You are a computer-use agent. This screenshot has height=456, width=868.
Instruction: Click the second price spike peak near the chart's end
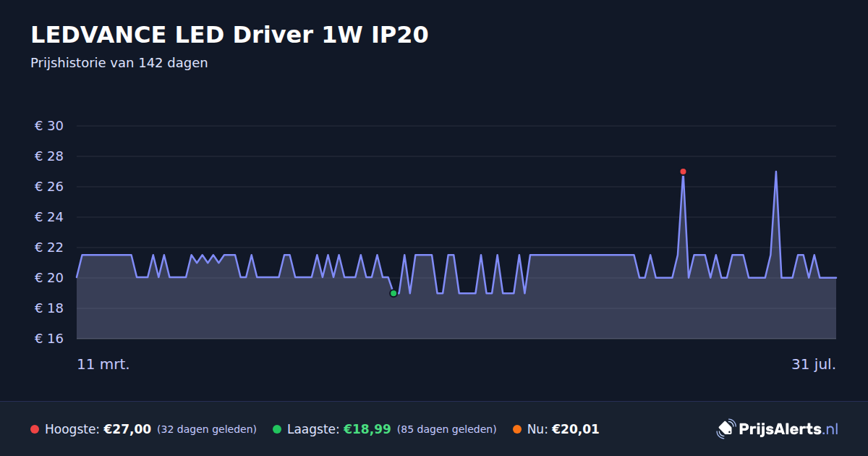775,172
